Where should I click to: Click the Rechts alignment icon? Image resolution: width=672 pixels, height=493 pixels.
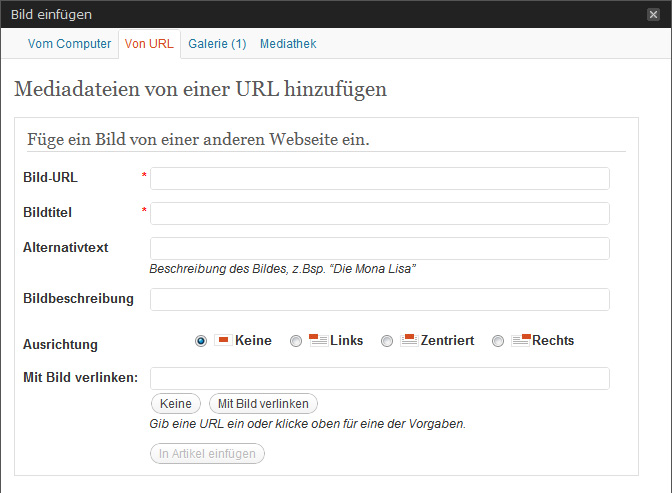tap(520, 340)
